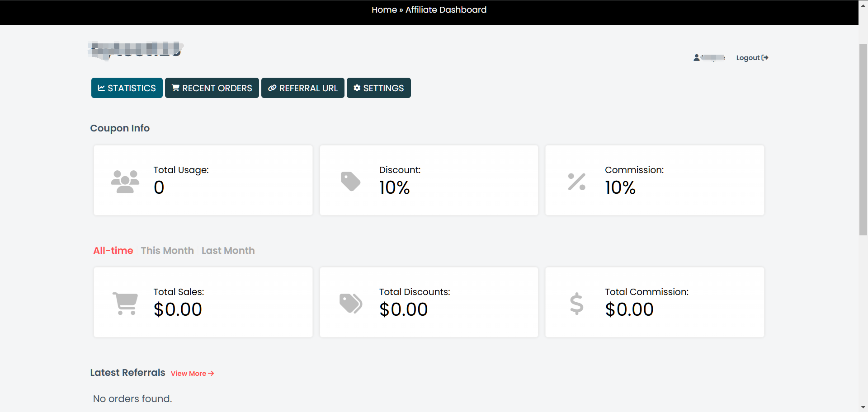Click the scrollbar down arrow

click(x=863, y=407)
